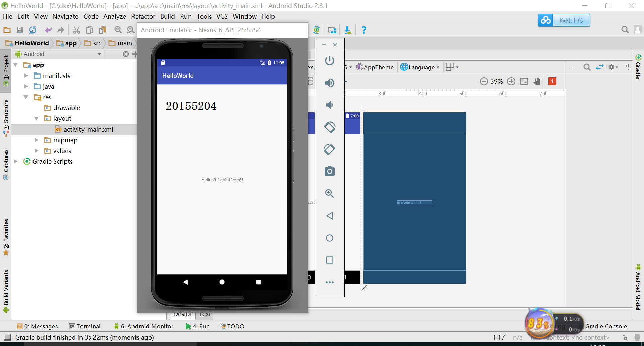The height and width of the screenshot is (346, 644).
Task: Rotate emulator left using rotate icon
Action: tap(330, 127)
